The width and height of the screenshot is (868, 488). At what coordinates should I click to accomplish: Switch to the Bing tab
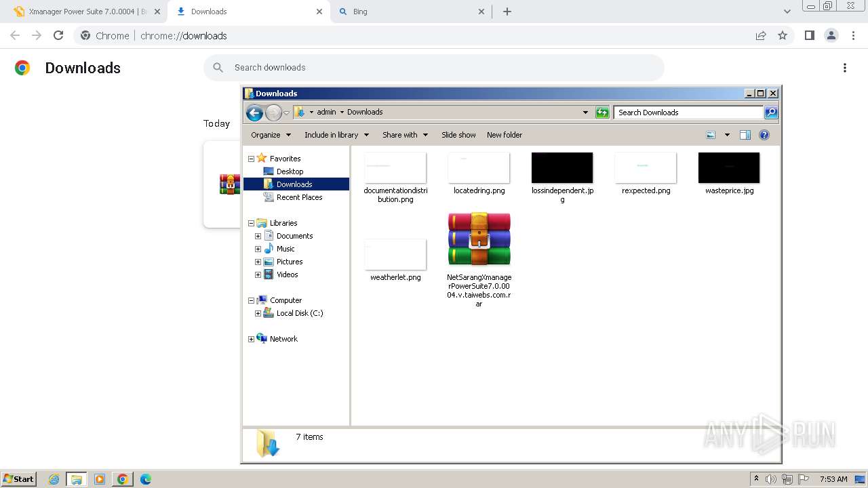pyautogui.click(x=411, y=12)
